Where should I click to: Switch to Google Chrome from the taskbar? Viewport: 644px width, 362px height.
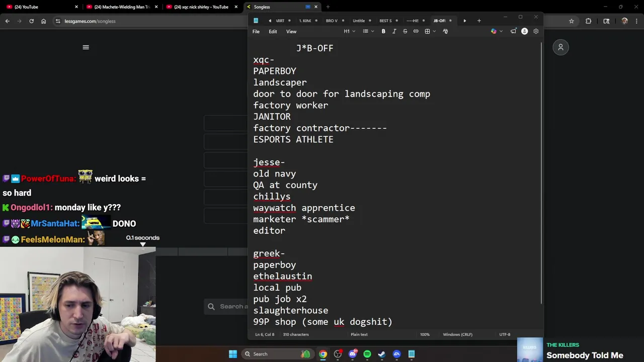(323, 354)
